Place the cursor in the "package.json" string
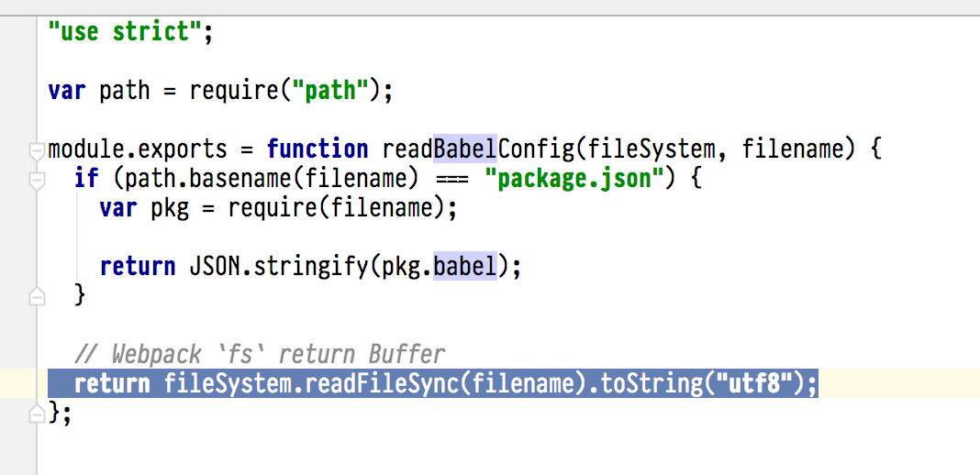Screen dimensions: 980x475 [x=575, y=180]
